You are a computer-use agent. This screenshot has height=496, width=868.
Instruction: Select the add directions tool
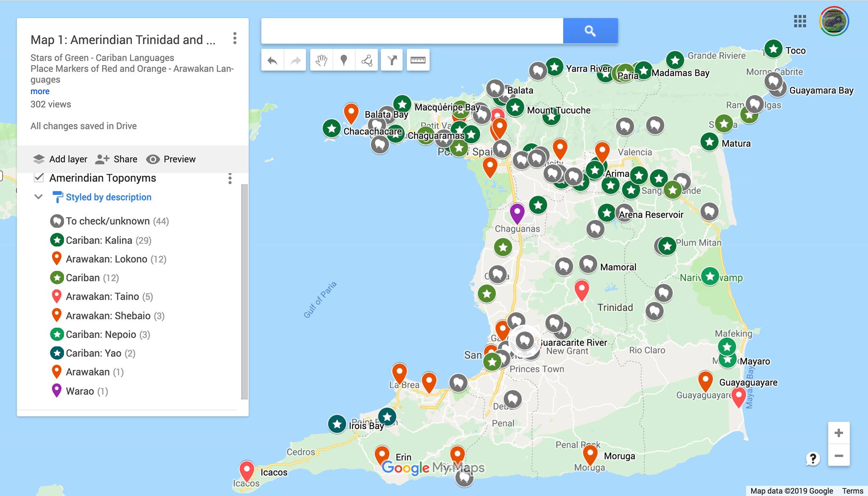pyautogui.click(x=392, y=61)
